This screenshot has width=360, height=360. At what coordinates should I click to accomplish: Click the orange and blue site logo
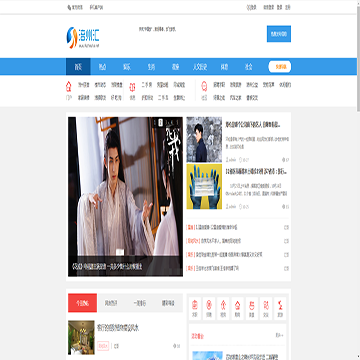(83, 37)
